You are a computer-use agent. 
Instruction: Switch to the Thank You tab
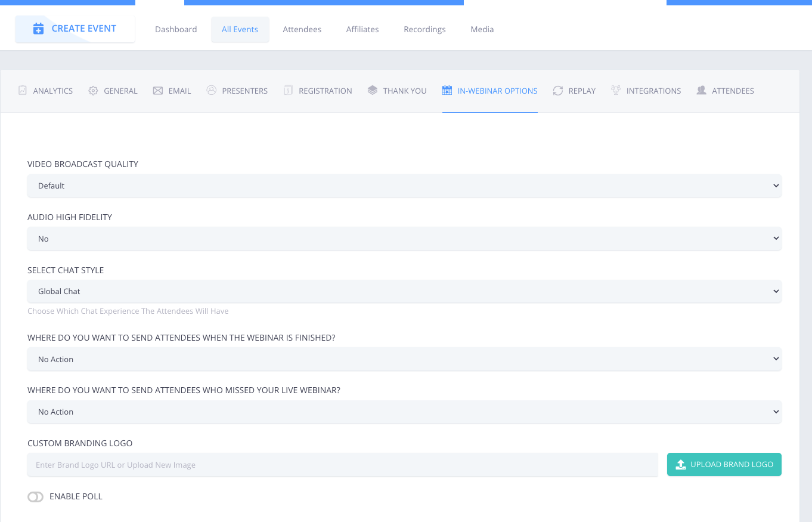pyautogui.click(x=397, y=91)
